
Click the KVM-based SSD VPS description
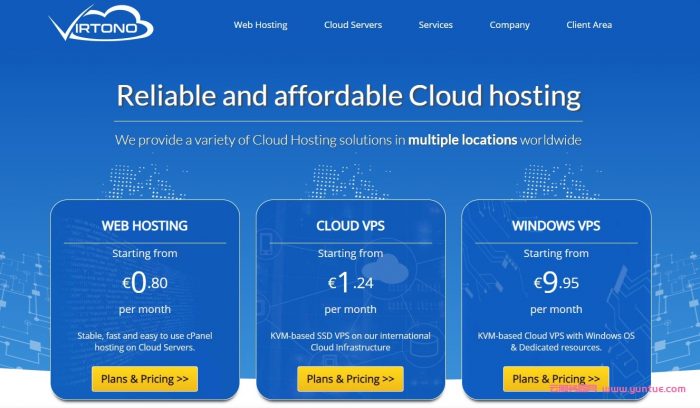(x=350, y=340)
